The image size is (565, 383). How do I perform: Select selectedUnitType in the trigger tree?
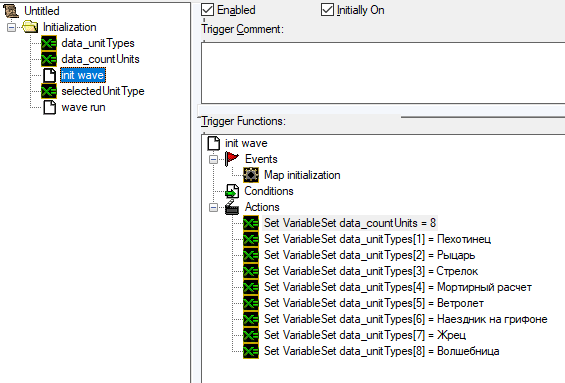click(x=103, y=91)
